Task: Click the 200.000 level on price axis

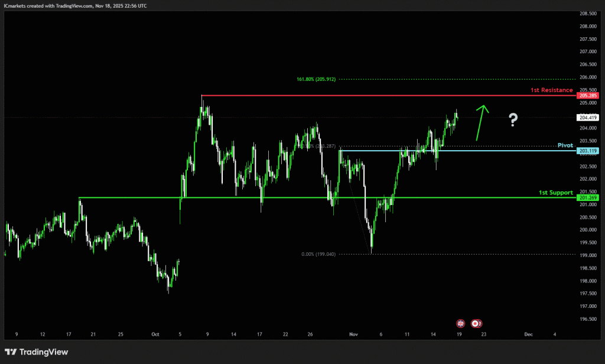Action: point(587,230)
